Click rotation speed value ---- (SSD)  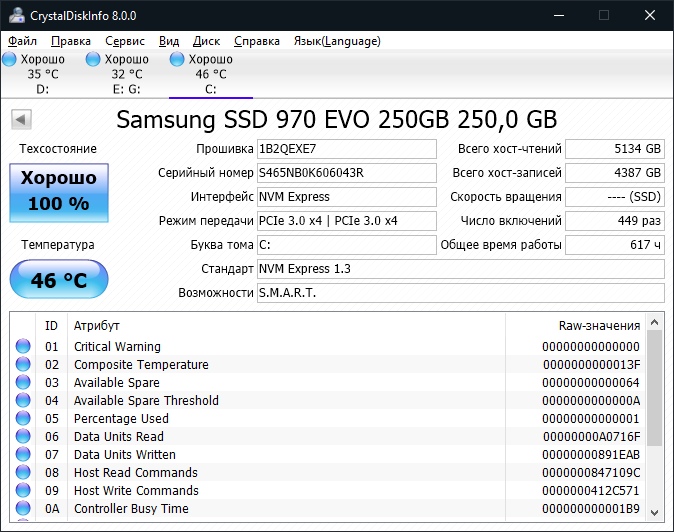click(615, 197)
